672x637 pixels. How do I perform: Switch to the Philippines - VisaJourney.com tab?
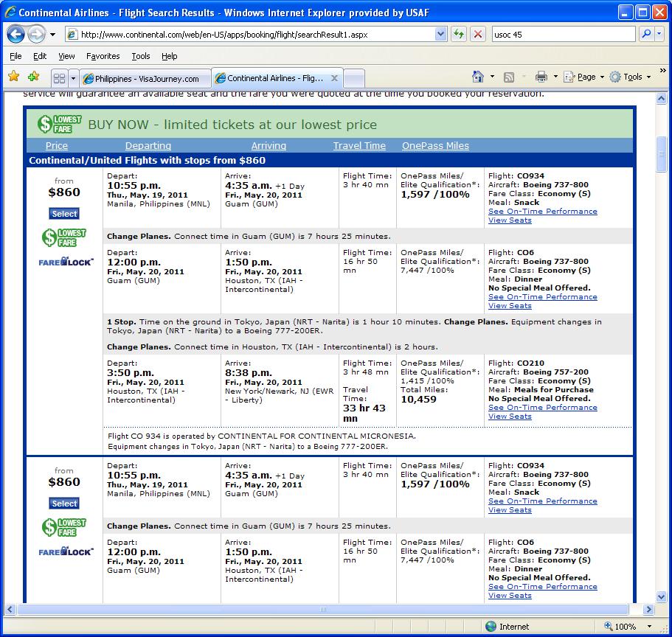pos(145,79)
